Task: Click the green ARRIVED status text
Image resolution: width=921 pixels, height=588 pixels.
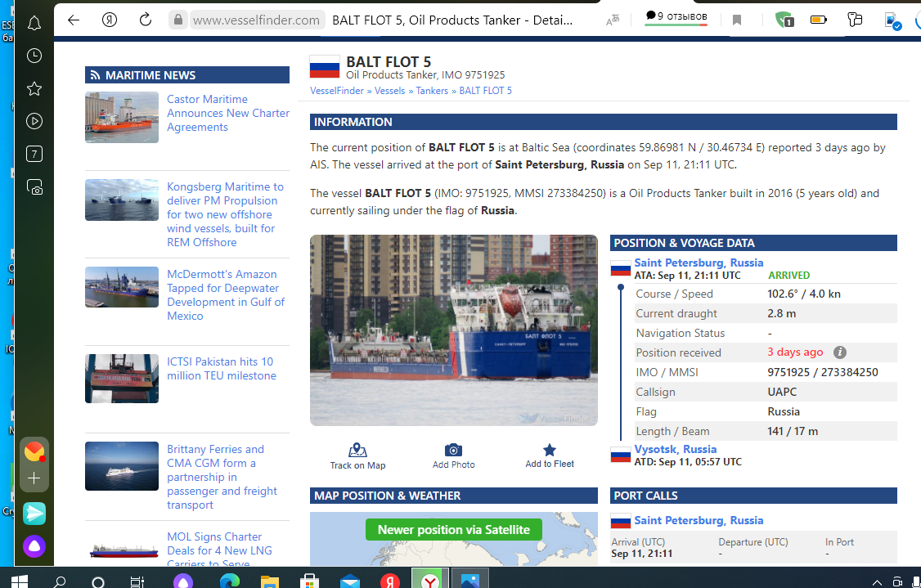Action: pos(788,275)
